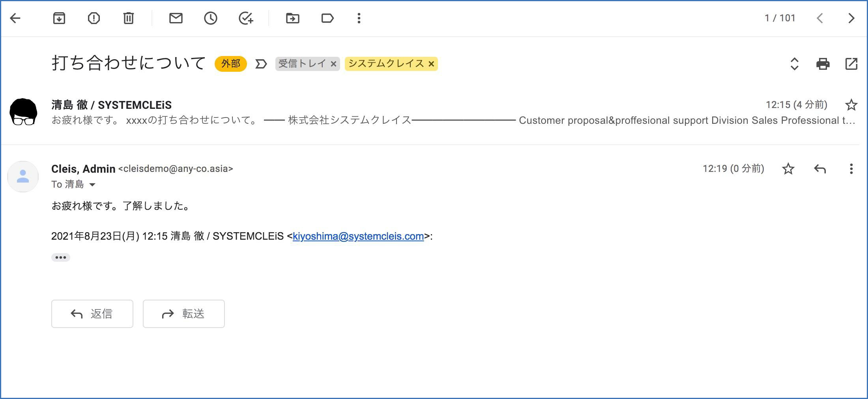Viewport: 868px width, 399px height.
Task: Show recipient details next to To 清島
Action: click(x=92, y=185)
